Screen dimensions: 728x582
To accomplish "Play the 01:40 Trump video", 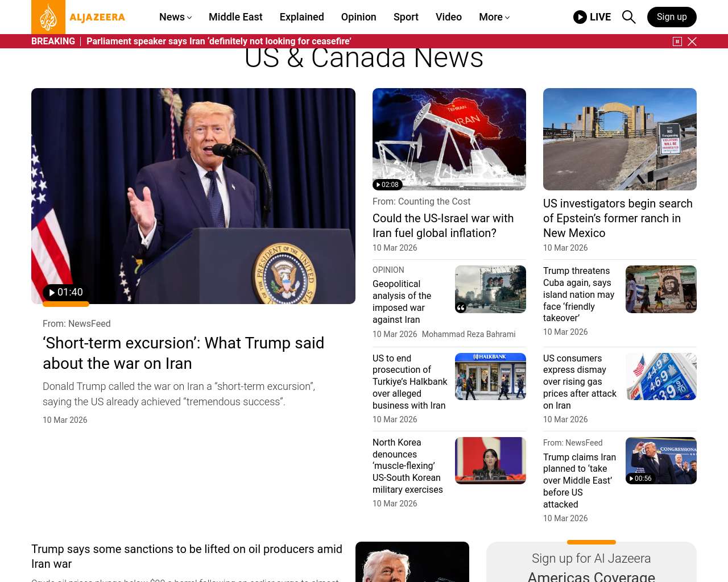I will [66, 293].
